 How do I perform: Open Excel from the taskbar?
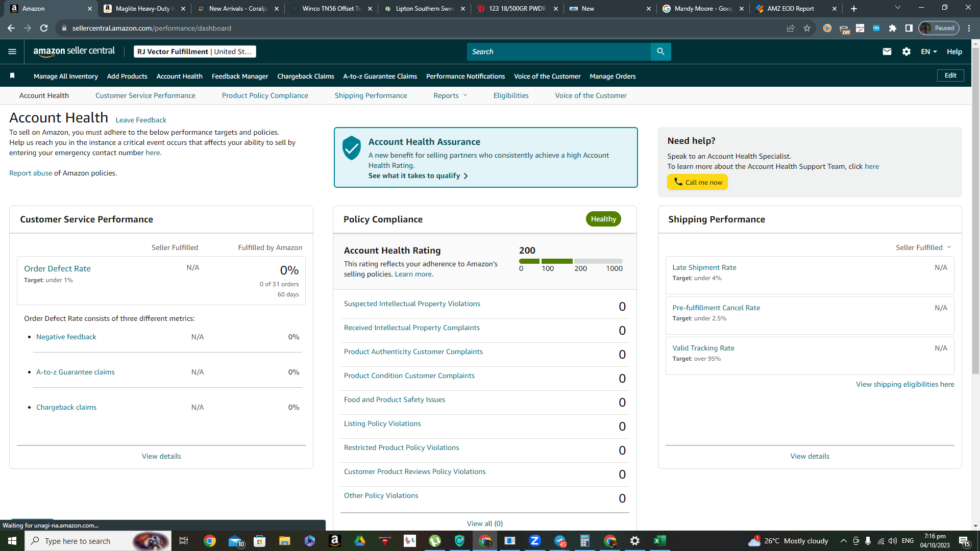pos(660,541)
